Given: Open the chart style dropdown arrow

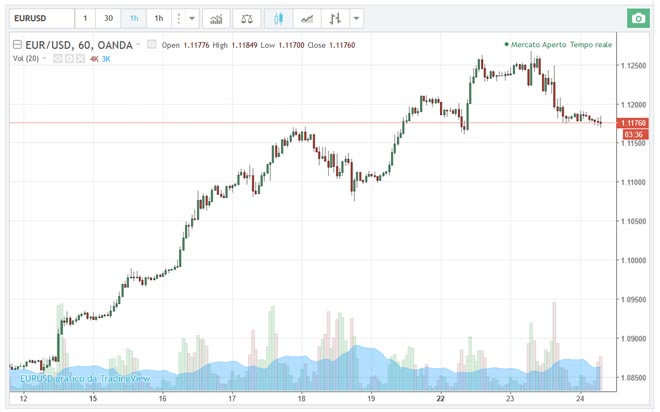Looking at the screenshot, I should click(x=357, y=18).
